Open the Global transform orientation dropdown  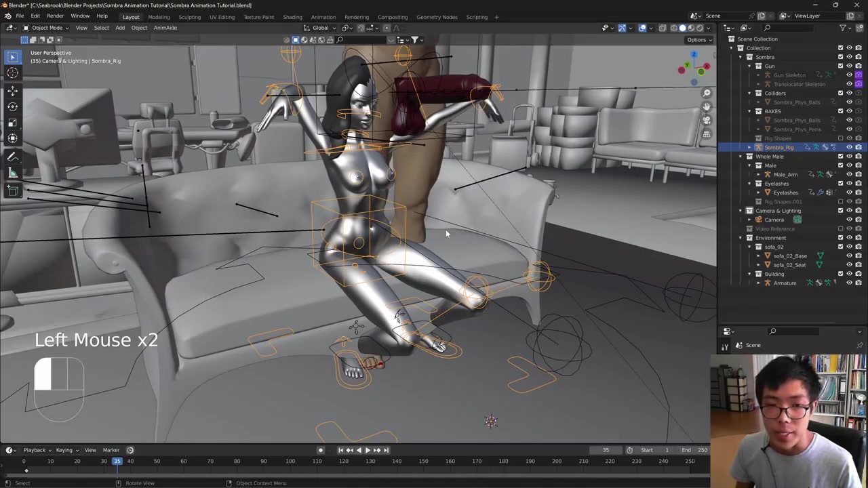coord(320,28)
